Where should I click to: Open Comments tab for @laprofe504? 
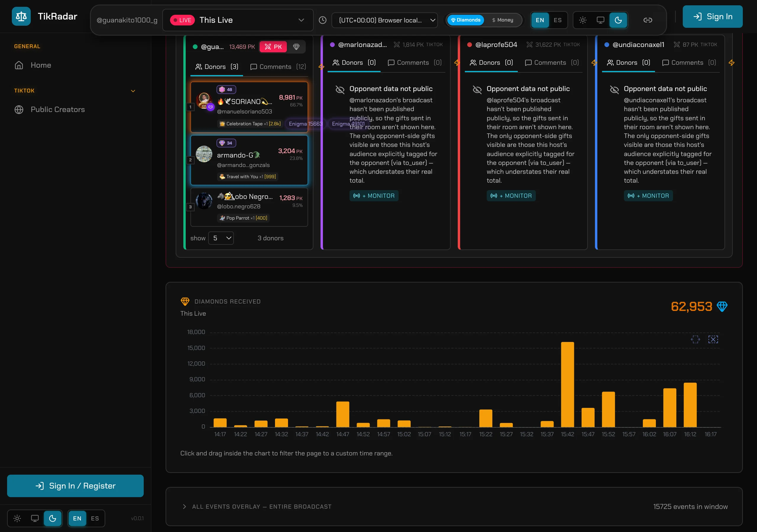point(552,63)
